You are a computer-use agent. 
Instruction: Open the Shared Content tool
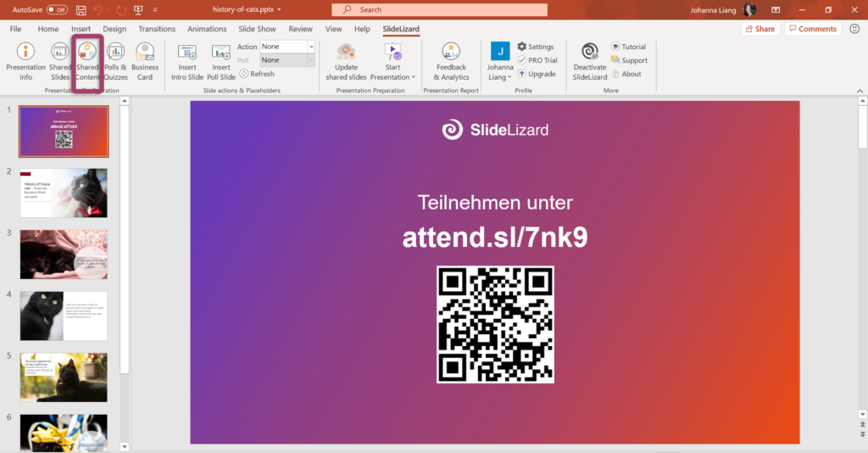(x=87, y=61)
